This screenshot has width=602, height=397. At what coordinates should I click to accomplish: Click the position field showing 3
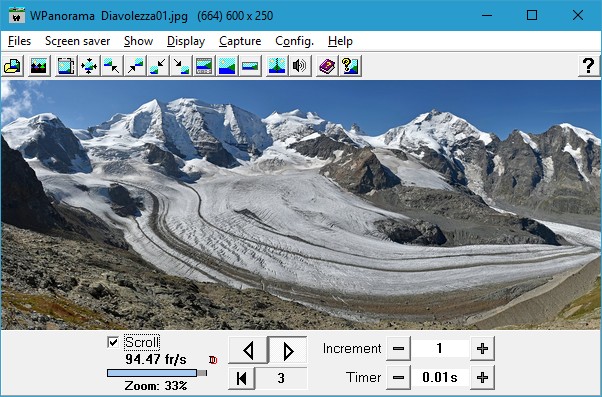coord(281,378)
